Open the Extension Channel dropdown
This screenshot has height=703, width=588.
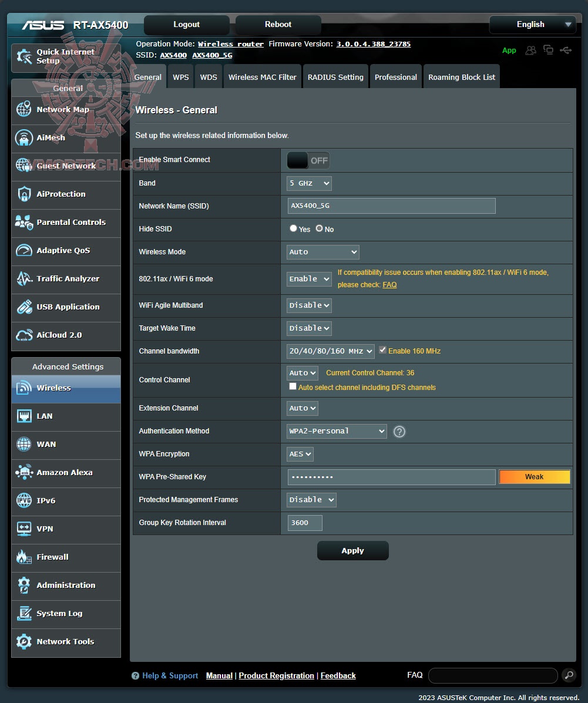303,408
